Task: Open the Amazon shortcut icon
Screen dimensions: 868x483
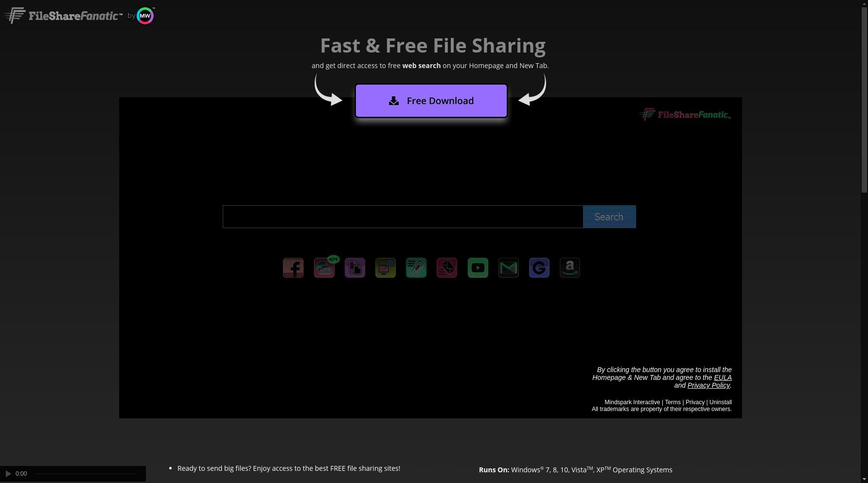Action: pos(570,268)
